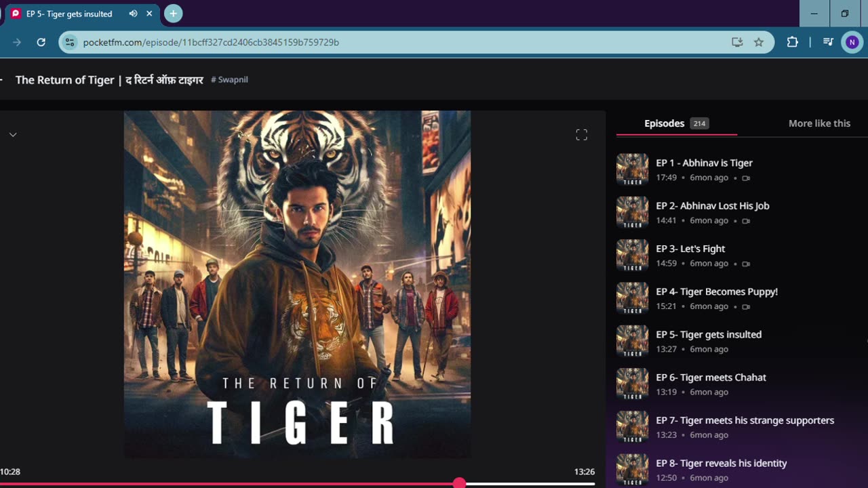Play EP 7- Tiger meets his strange supporters
Viewport: 868px width, 488px height.
(x=745, y=420)
